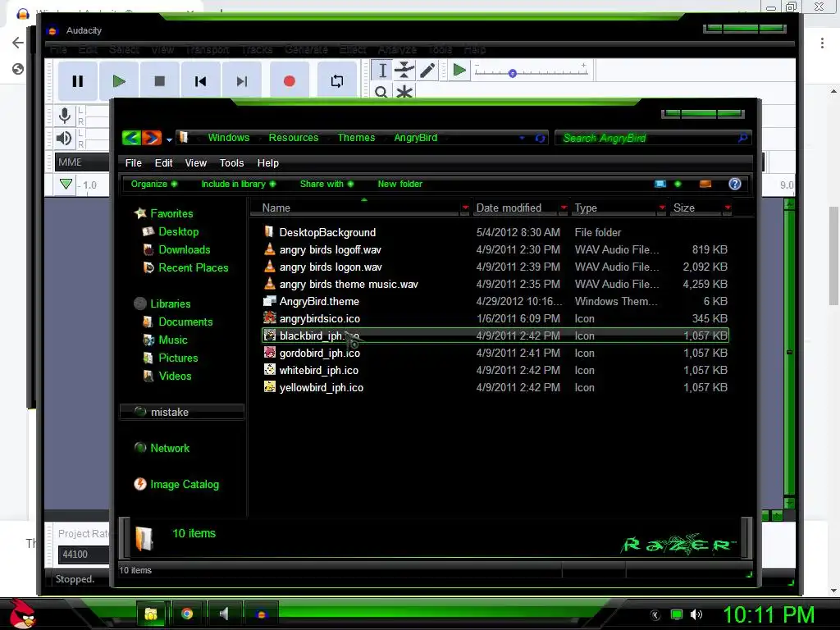The image size is (840, 630).
Task: Click Windows in the address breadcrumb
Action: (229, 138)
